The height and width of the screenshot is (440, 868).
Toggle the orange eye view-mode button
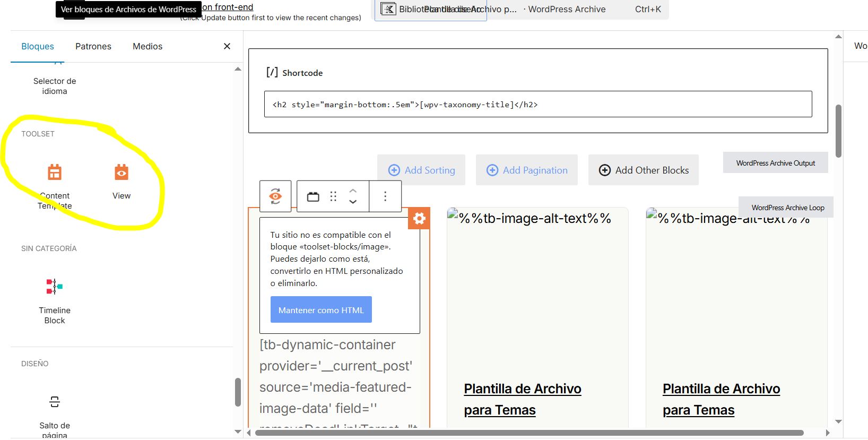pyautogui.click(x=275, y=196)
